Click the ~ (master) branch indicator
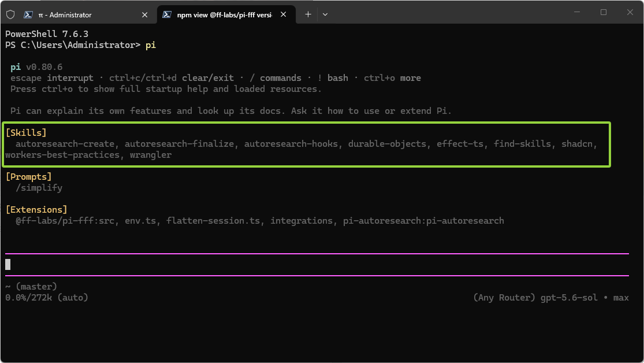The width and height of the screenshot is (644, 363). pyautogui.click(x=31, y=287)
